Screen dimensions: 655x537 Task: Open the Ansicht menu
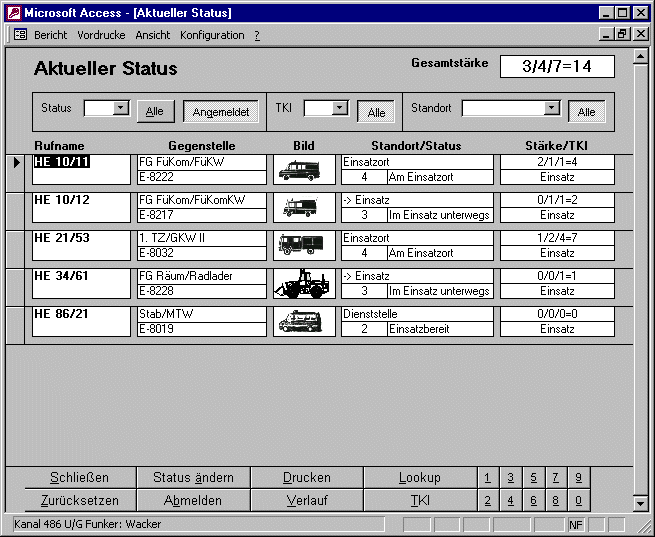point(152,35)
